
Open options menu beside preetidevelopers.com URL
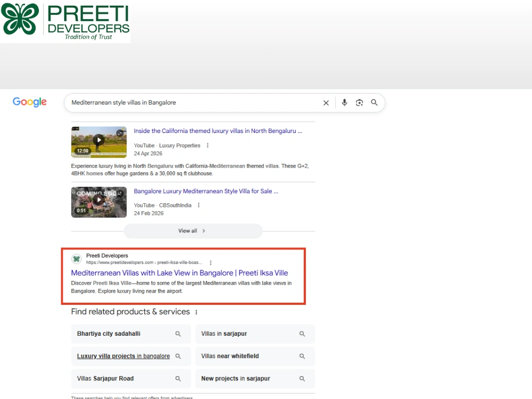(x=211, y=263)
